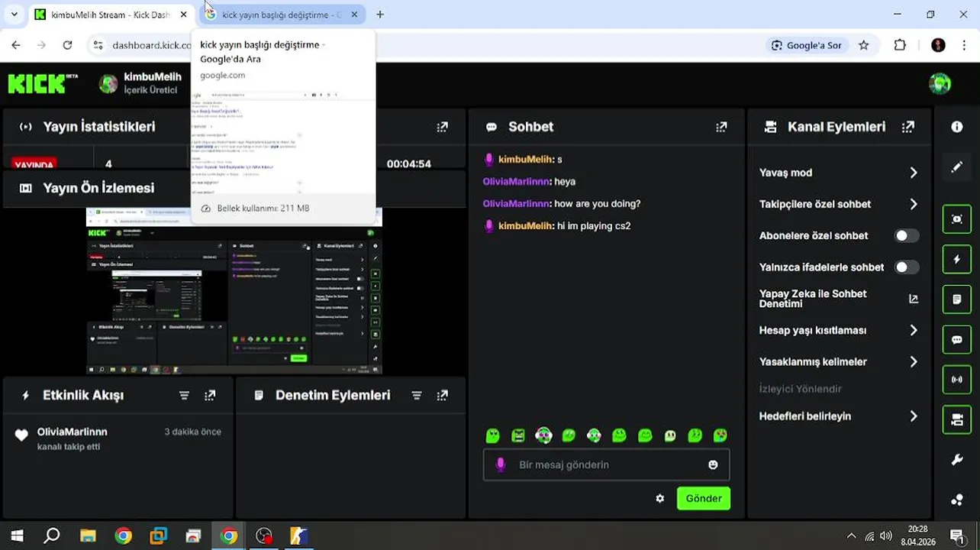
Task: Open Chrome tab search dropdown arrow
Action: pyautogui.click(x=14, y=15)
